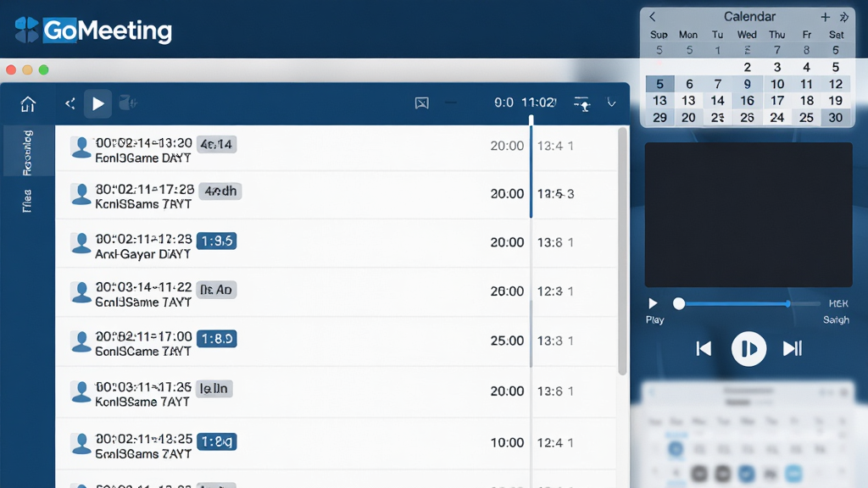Click the large round play/pause button

(x=748, y=348)
